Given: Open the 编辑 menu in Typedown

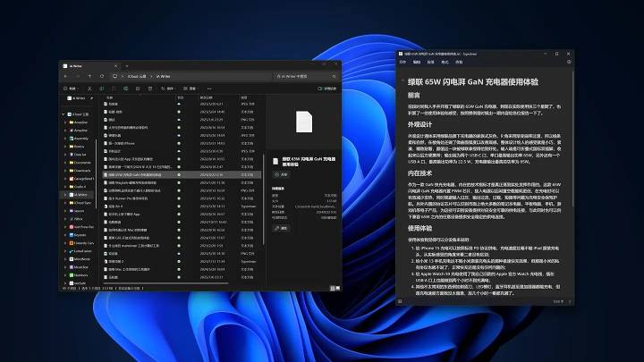Looking at the screenshot, I should point(417,62).
